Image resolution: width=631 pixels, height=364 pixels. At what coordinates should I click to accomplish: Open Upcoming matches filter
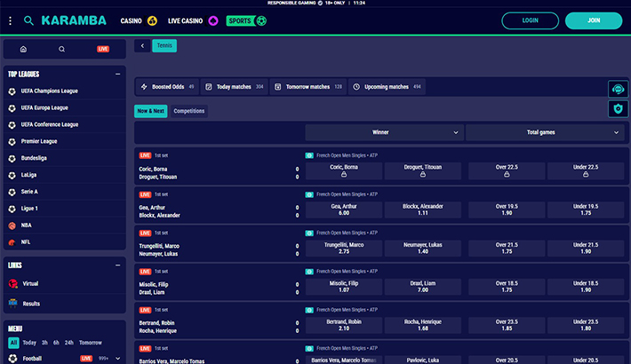(x=387, y=87)
